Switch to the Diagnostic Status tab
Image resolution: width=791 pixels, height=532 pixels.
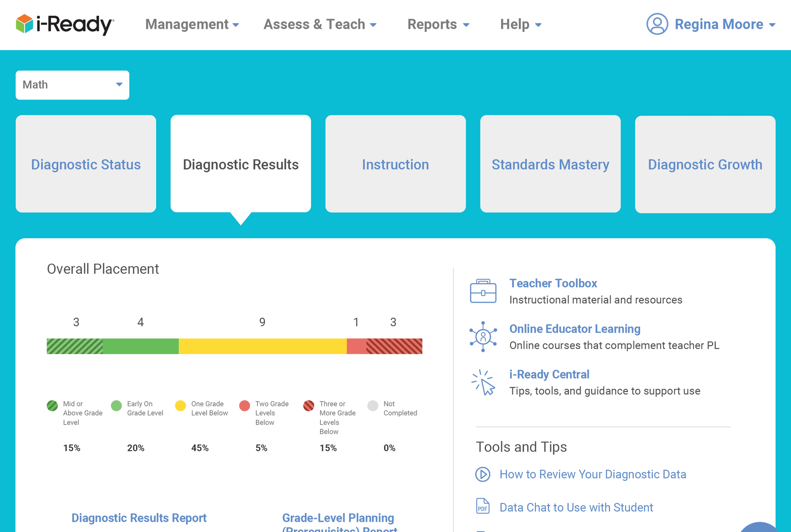(86, 164)
